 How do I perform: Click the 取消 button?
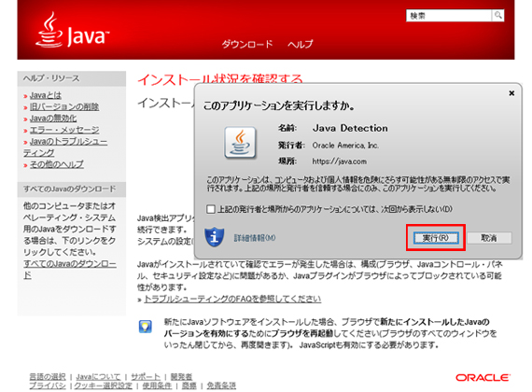click(x=489, y=238)
